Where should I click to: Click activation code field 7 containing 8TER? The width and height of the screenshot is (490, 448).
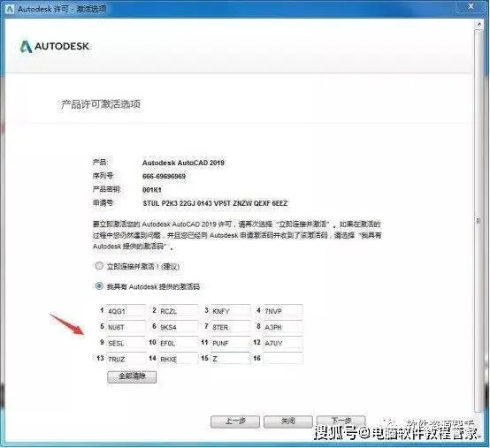(x=231, y=327)
